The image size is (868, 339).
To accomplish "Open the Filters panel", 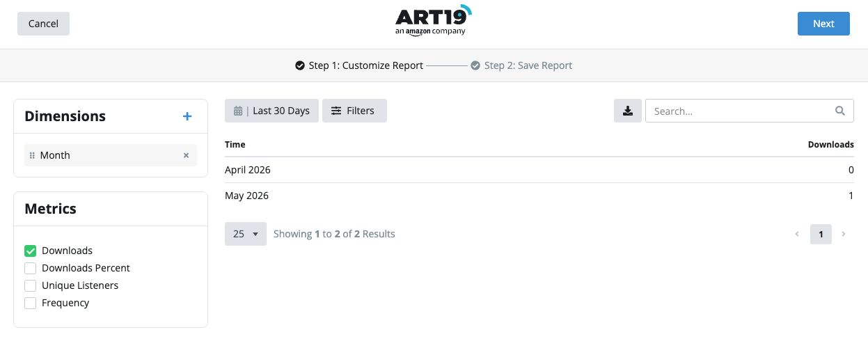I will (354, 111).
